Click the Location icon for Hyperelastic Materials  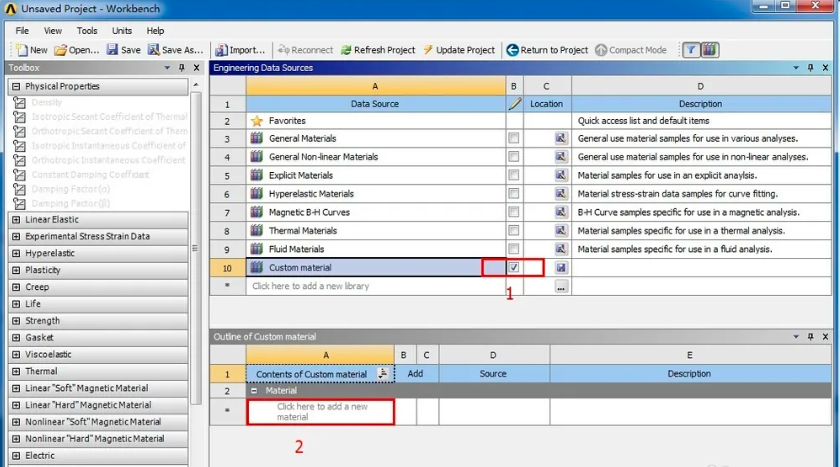click(560, 193)
